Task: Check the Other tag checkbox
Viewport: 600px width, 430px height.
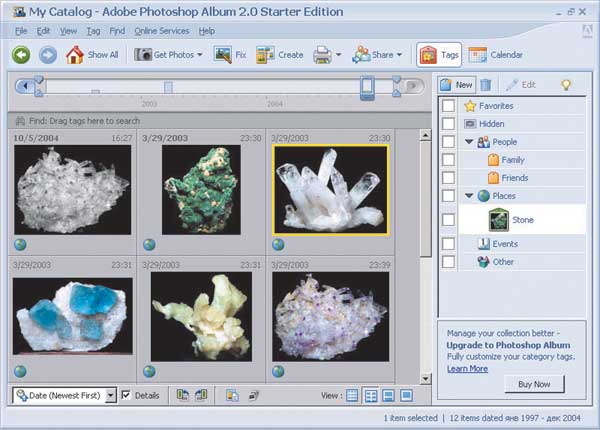Action: tap(448, 262)
